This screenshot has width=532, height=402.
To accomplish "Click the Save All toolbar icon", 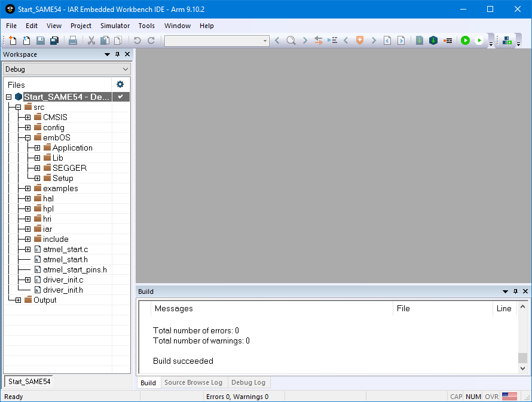I will click(54, 41).
